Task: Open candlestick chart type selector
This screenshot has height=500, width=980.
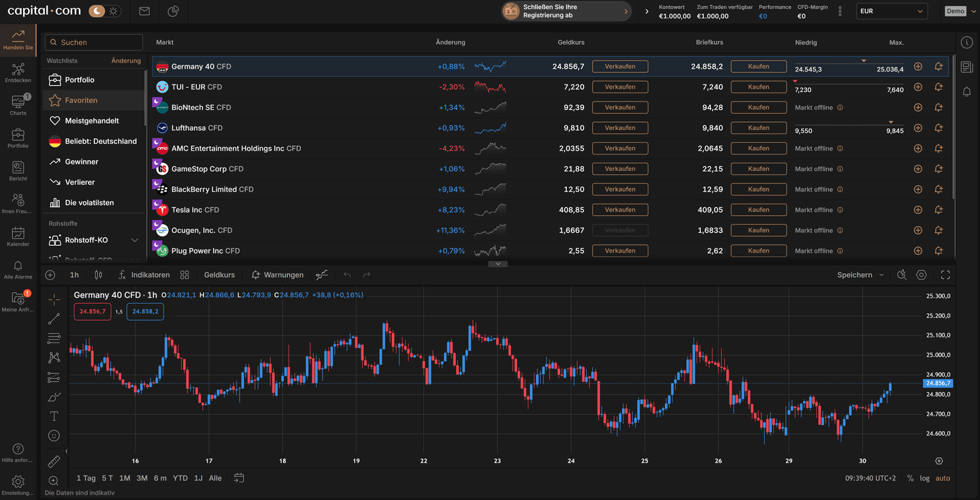Action: click(99, 275)
